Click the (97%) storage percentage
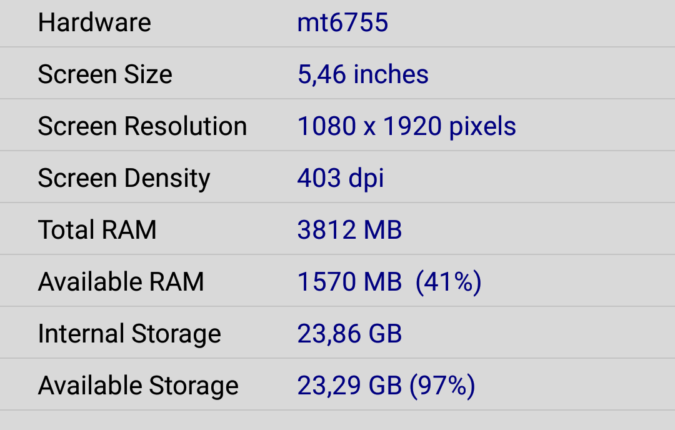 tap(442, 386)
